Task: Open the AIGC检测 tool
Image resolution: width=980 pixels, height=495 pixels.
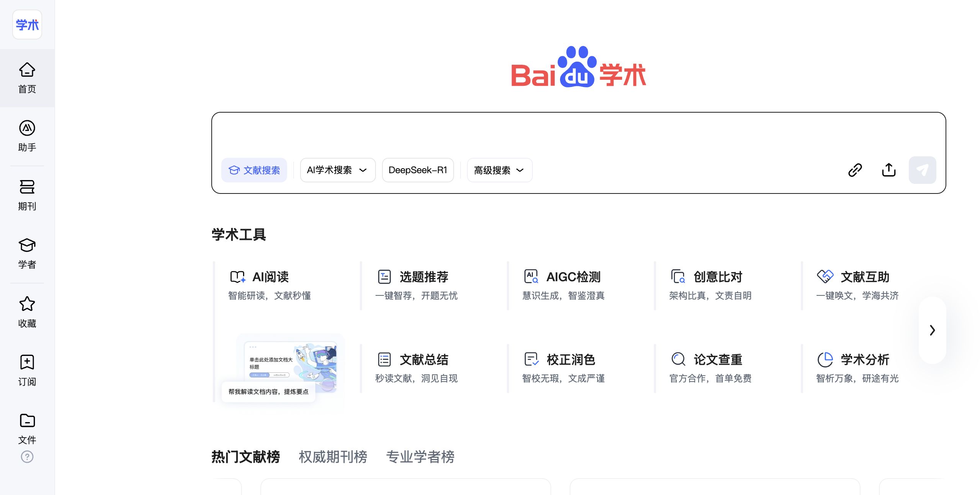Action: click(x=573, y=277)
